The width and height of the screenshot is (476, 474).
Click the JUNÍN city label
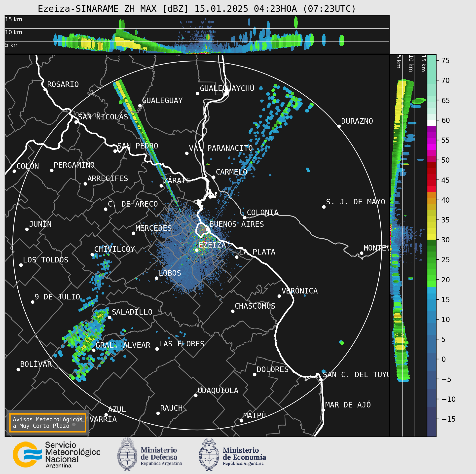click(40, 224)
